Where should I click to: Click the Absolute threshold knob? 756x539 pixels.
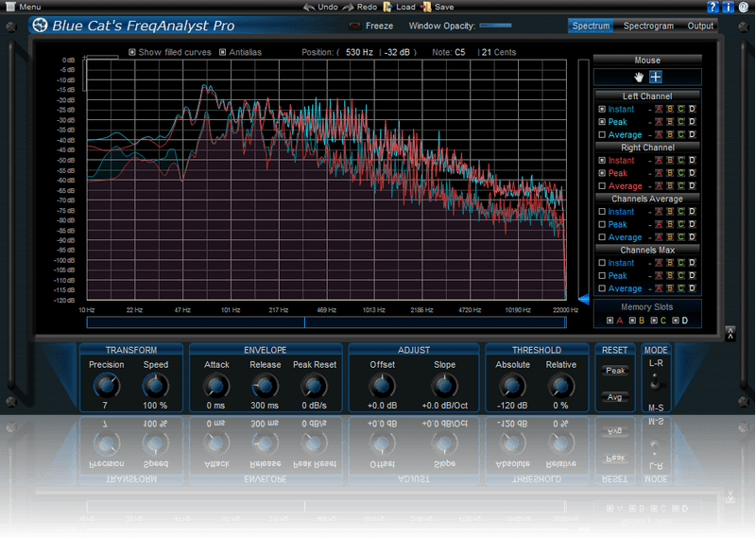click(512, 386)
